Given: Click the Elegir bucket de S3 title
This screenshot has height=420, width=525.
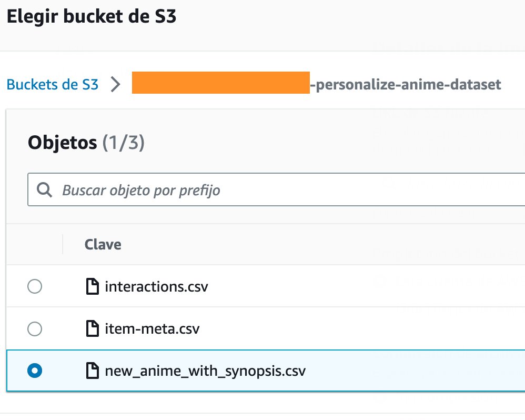Looking at the screenshot, I should click(x=92, y=16).
